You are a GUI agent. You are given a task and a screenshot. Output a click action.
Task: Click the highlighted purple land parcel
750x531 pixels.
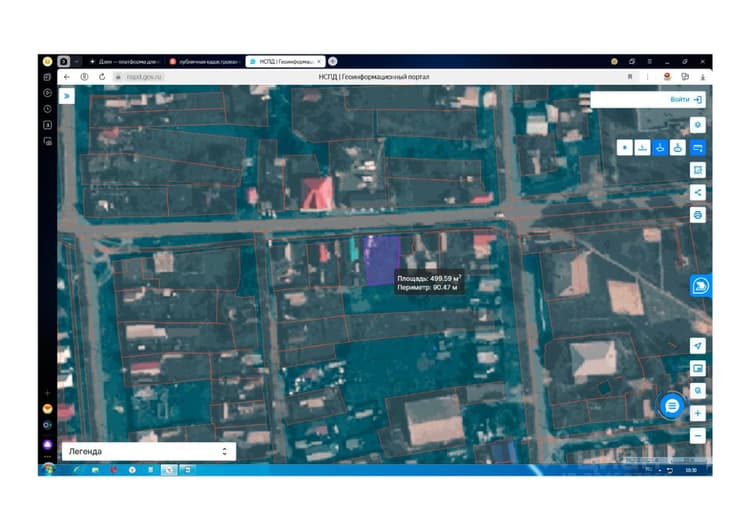pos(381,260)
